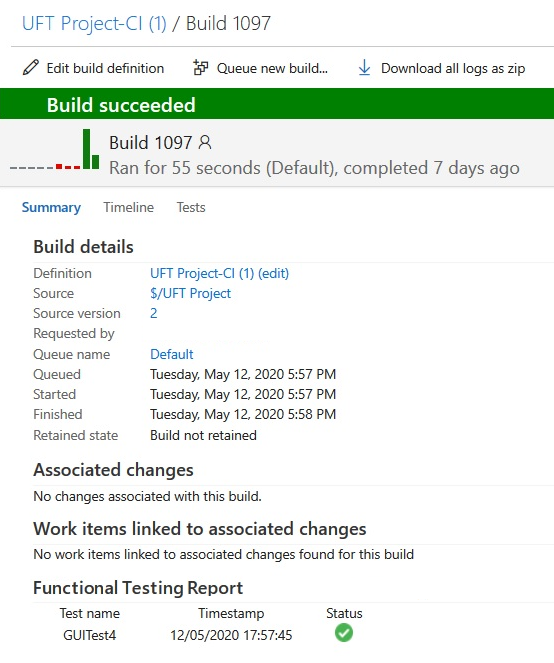Click the short green bar in build history
Image resolution: width=554 pixels, height=663 pixels.
pos(96,162)
